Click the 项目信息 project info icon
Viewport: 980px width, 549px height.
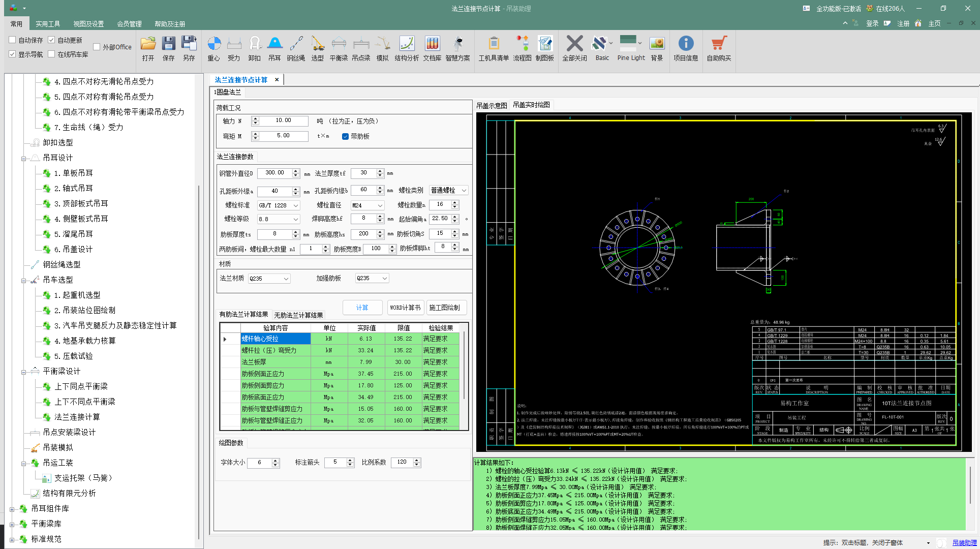point(686,44)
